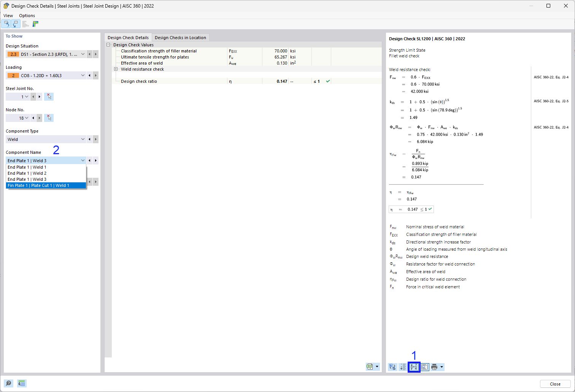The image size is (575, 392).
Task: Click the Directional strength increase factor legend entry
Action: pyautogui.click(x=438, y=242)
